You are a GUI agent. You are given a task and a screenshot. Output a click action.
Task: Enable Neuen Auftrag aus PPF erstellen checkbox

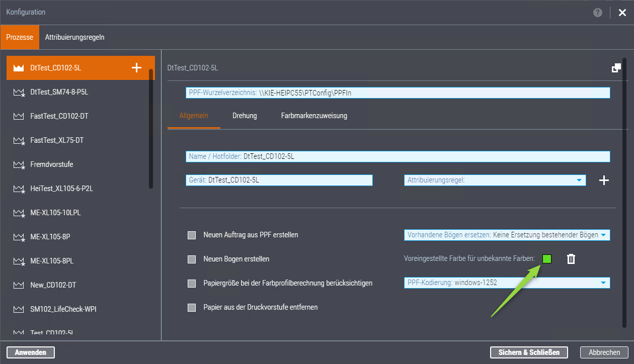pyautogui.click(x=192, y=235)
